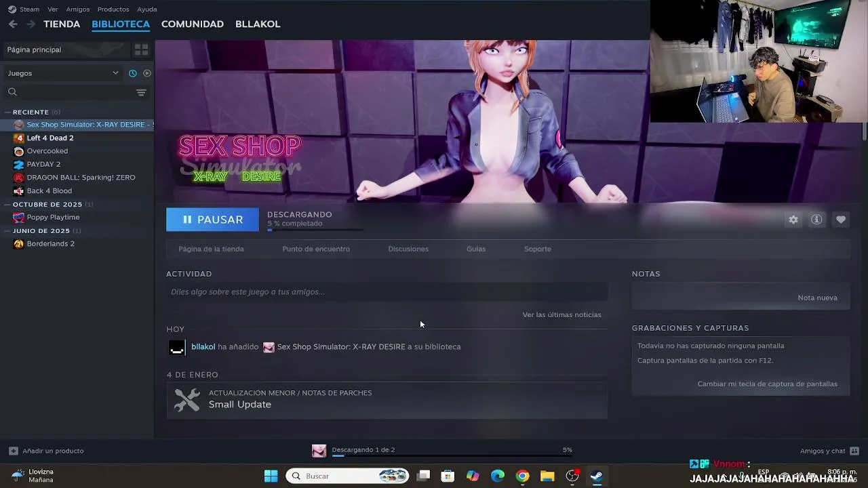Open Google Chrome from taskbar
This screenshot has width=868, height=488.
click(522, 476)
